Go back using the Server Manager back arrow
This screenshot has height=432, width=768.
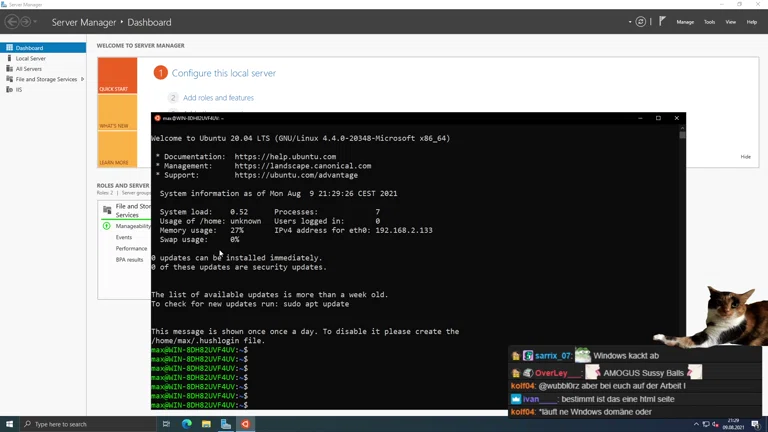click(12, 22)
